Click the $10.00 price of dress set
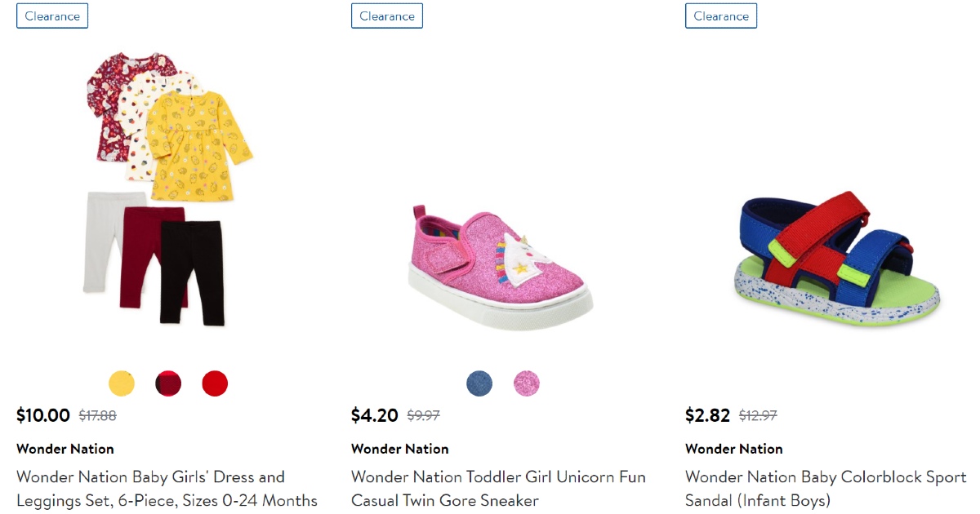The width and height of the screenshot is (980, 514). pos(43,415)
